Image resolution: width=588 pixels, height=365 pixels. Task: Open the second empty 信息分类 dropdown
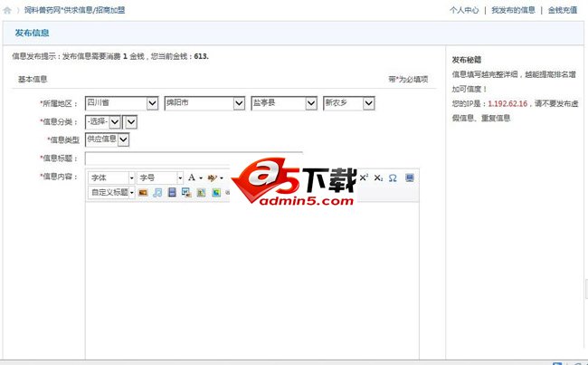[130, 121]
